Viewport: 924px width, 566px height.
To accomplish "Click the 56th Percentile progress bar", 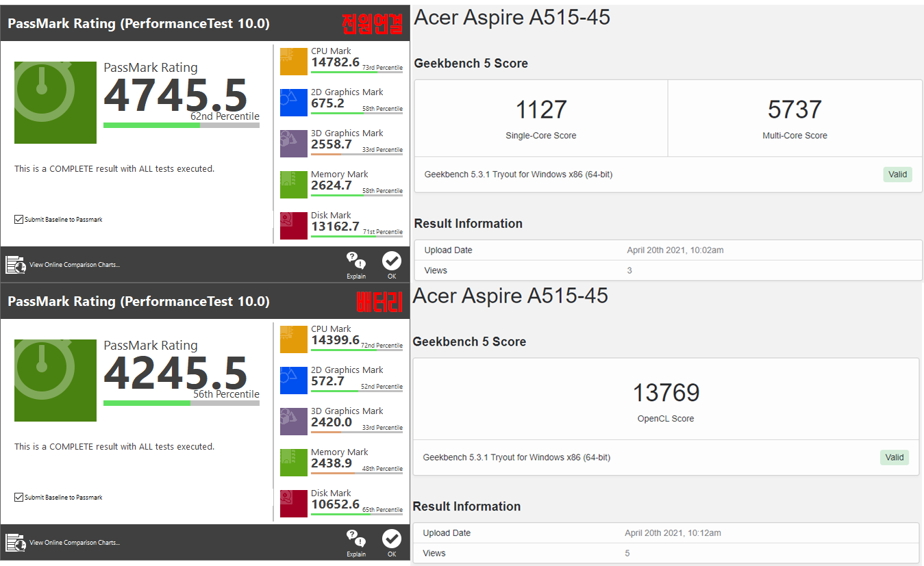I will click(182, 403).
